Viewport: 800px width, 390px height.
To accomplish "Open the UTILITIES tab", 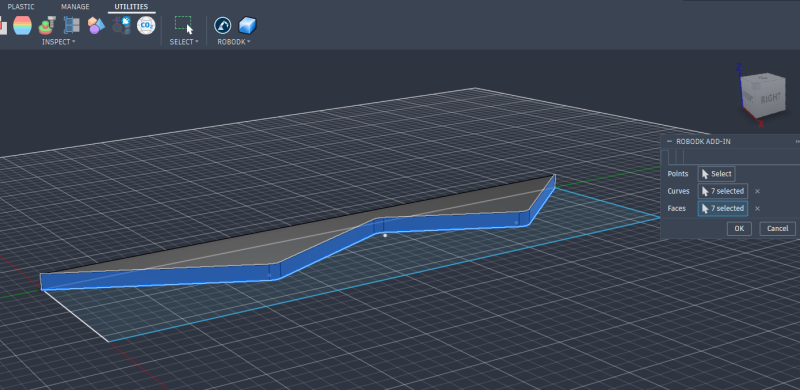I will coord(131,7).
